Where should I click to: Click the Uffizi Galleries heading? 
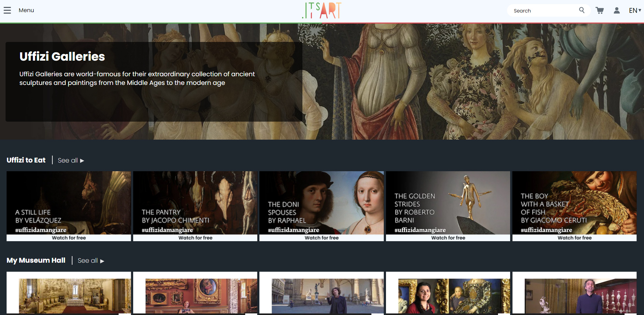point(62,56)
